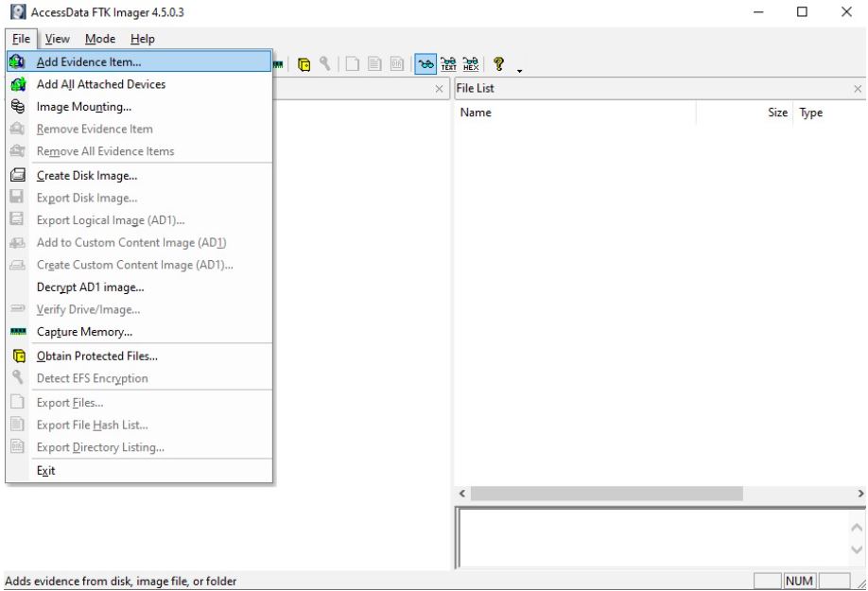Launch Capture Memory from the File menu

(x=139, y=332)
